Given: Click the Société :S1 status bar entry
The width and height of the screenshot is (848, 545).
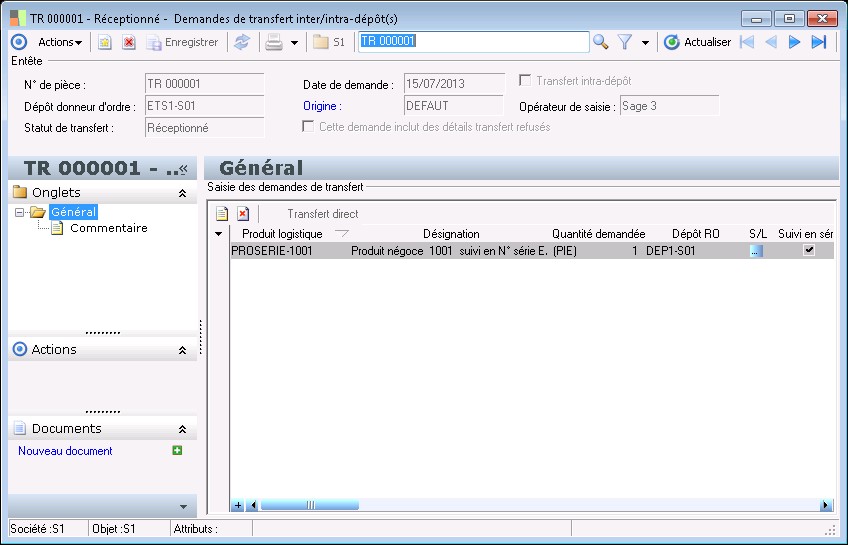Looking at the screenshot, I should (37, 529).
